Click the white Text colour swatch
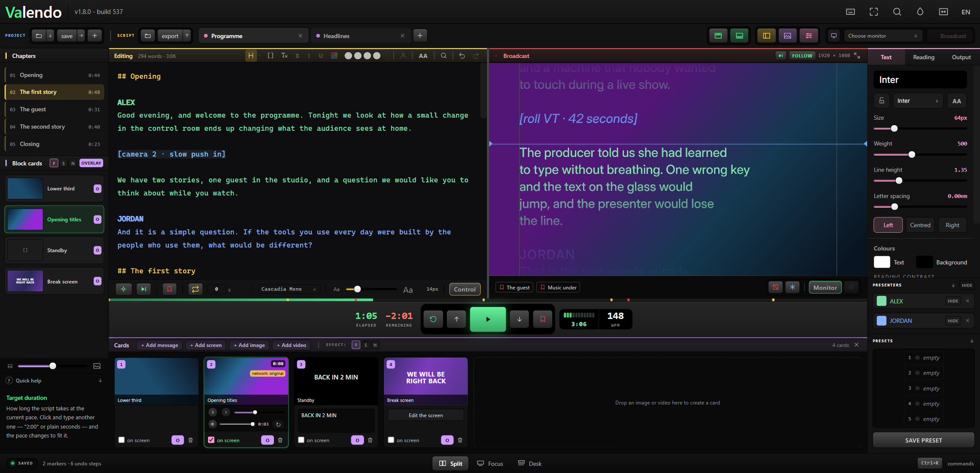This screenshot has height=473, width=980. [x=882, y=262]
